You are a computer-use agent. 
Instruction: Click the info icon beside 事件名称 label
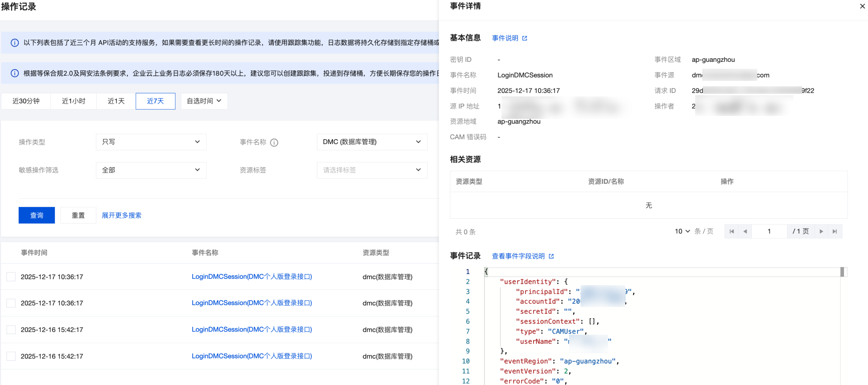click(274, 142)
